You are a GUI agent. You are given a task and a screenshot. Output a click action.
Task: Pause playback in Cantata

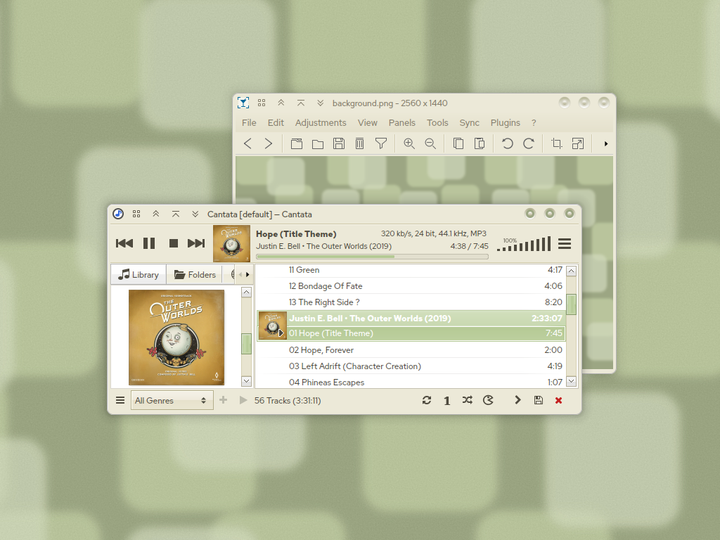point(149,243)
